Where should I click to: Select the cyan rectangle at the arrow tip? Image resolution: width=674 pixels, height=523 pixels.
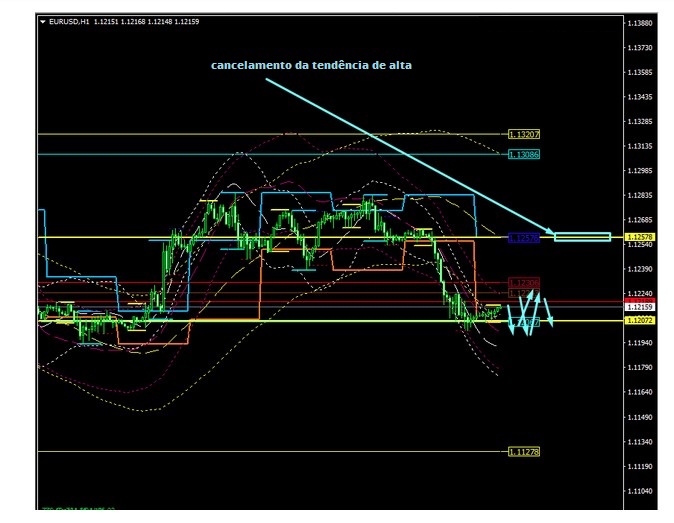click(x=582, y=237)
